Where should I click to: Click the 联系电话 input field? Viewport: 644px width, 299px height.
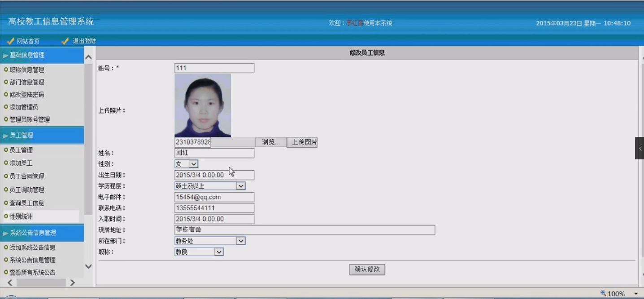tap(214, 208)
